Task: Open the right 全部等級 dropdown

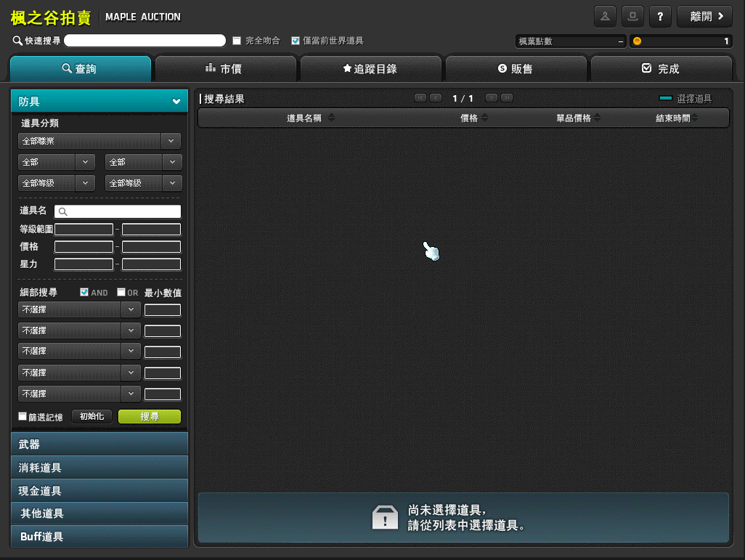Action: [144, 183]
